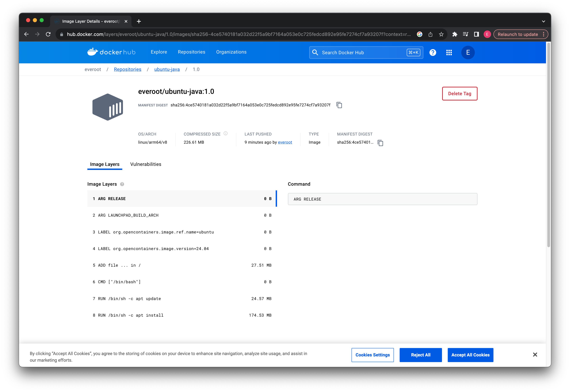
Task: Select layer 7 RUN apt update
Action: tap(182, 299)
